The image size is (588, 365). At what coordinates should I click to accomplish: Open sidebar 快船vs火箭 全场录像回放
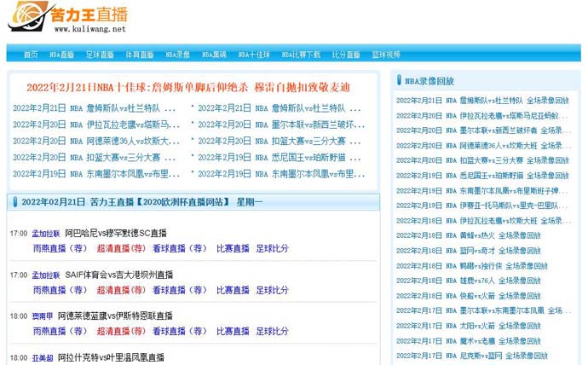click(x=469, y=296)
